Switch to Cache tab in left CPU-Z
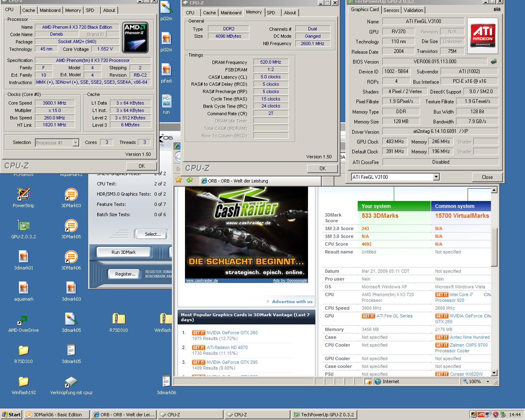The height and width of the screenshot is (420, 525). [29, 10]
